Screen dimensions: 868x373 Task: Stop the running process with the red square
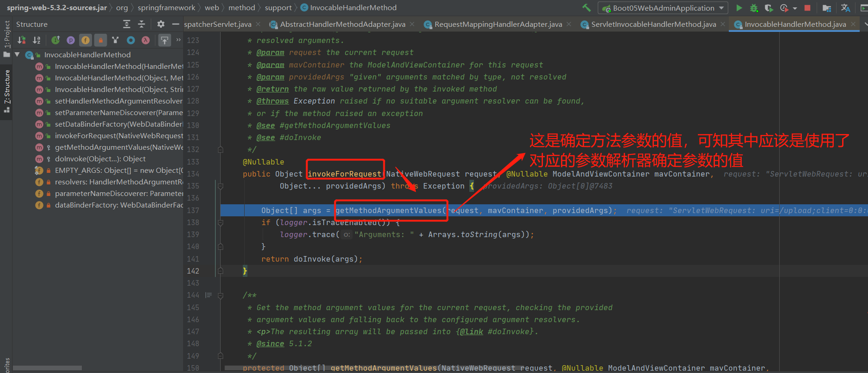coord(807,8)
